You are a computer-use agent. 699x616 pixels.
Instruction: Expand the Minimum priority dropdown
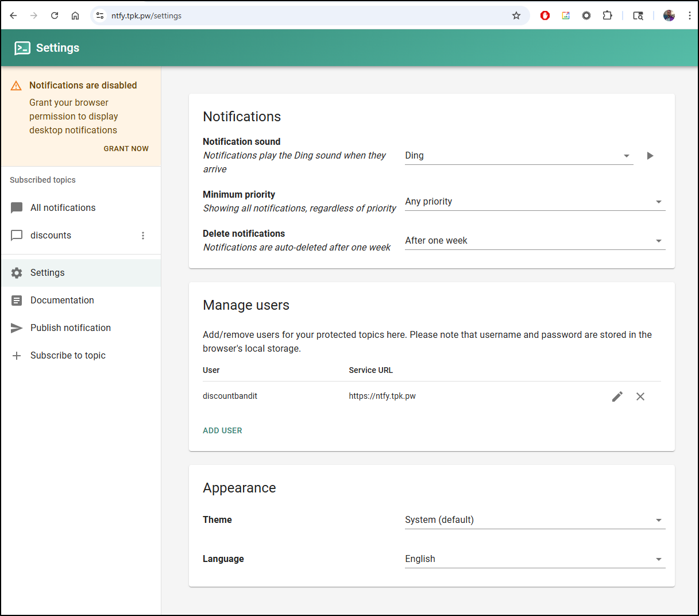[x=534, y=202]
